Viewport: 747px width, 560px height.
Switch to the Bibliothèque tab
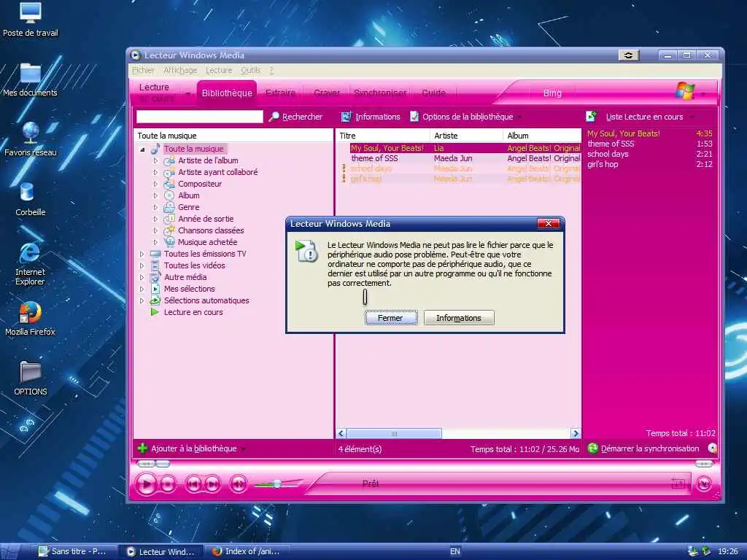point(227,93)
